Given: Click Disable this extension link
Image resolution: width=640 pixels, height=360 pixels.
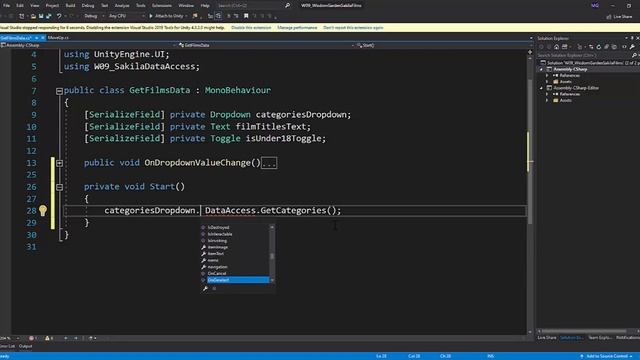Looking at the screenshot, I should pyautogui.click(x=251, y=28).
